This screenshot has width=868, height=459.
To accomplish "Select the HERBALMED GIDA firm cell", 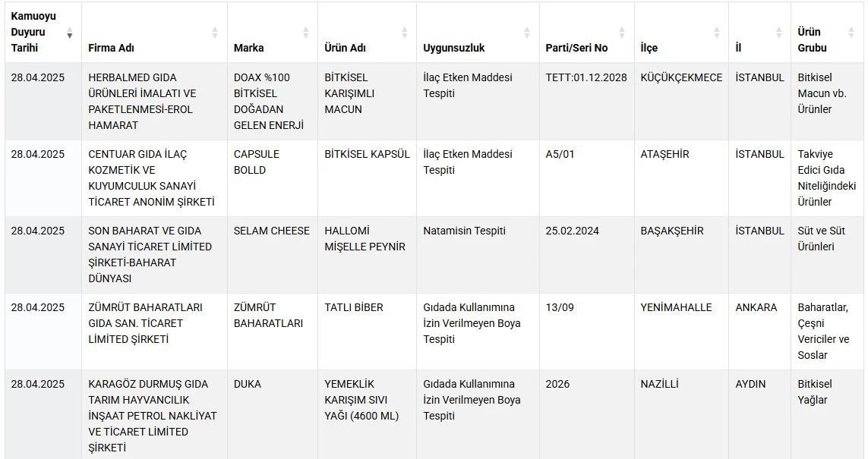I will coord(142,101).
